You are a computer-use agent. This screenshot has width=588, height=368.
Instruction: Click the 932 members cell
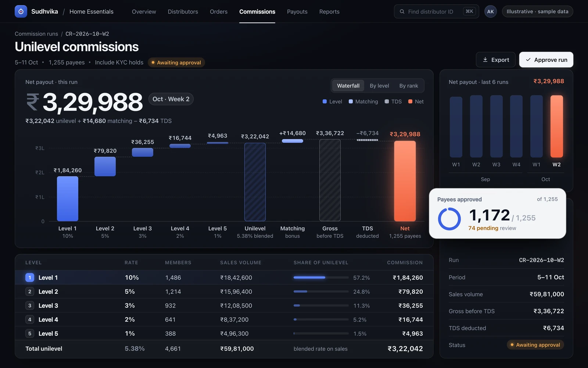(171, 306)
